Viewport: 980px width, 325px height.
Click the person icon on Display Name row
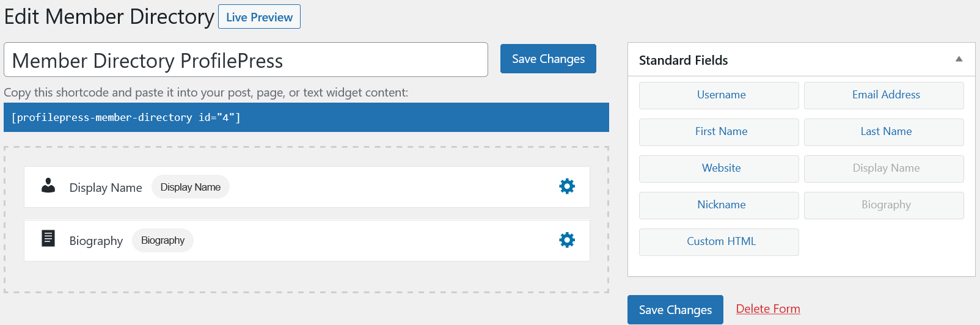48,186
